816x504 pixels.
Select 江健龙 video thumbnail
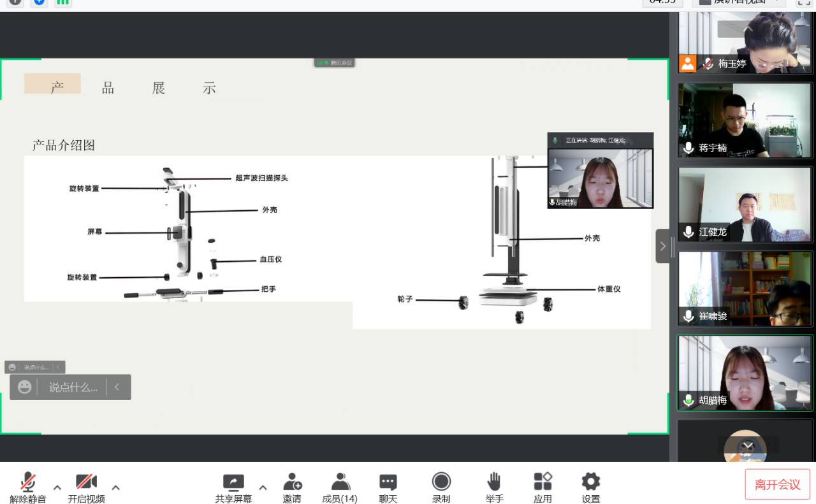click(x=745, y=205)
